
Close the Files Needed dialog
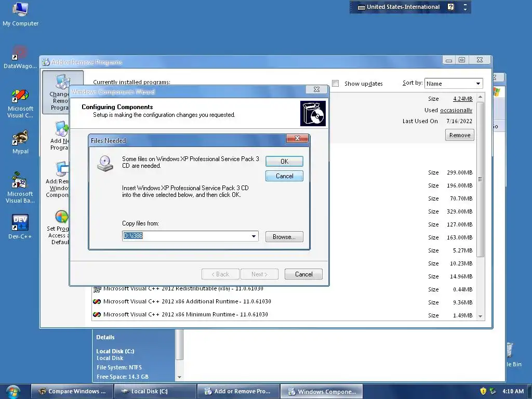tap(297, 138)
